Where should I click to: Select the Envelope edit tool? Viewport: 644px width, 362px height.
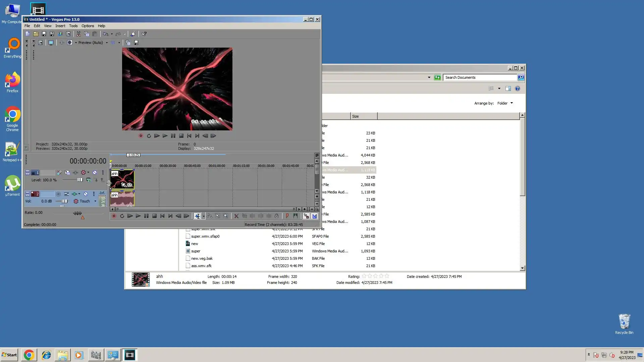tap(210, 216)
